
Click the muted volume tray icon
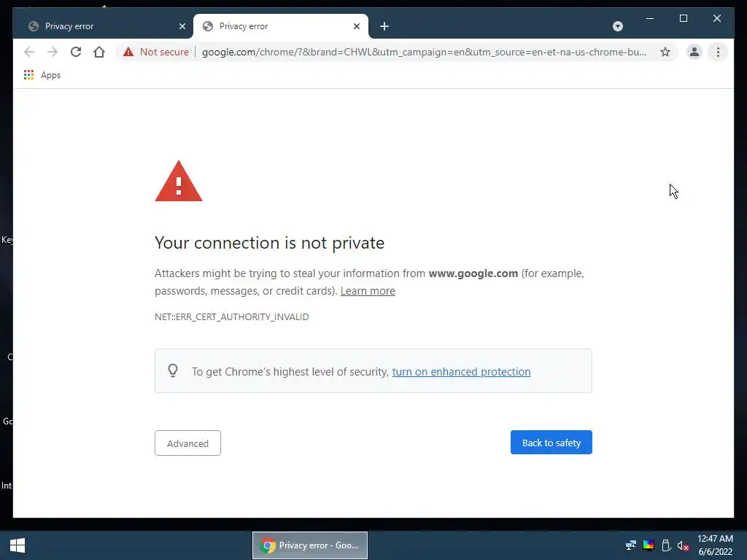click(x=683, y=545)
